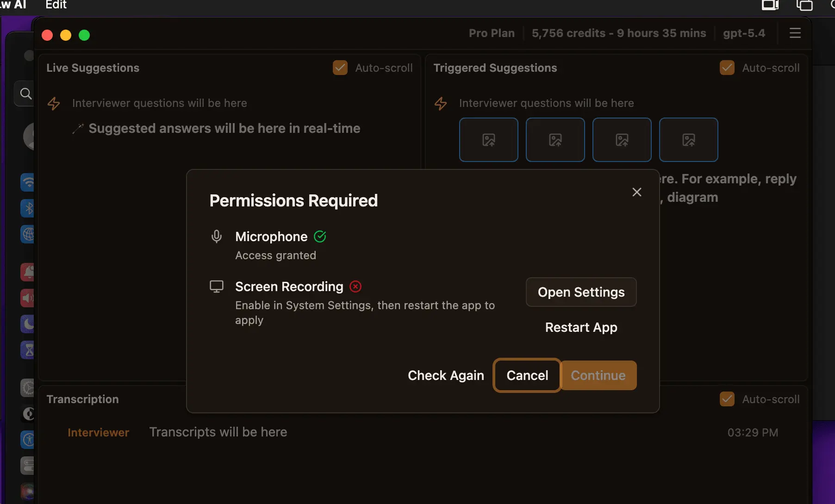Image resolution: width=835 pixels, height=504 pixels.
Task: Click the "Access granted" status text
Action: point(275,255)
